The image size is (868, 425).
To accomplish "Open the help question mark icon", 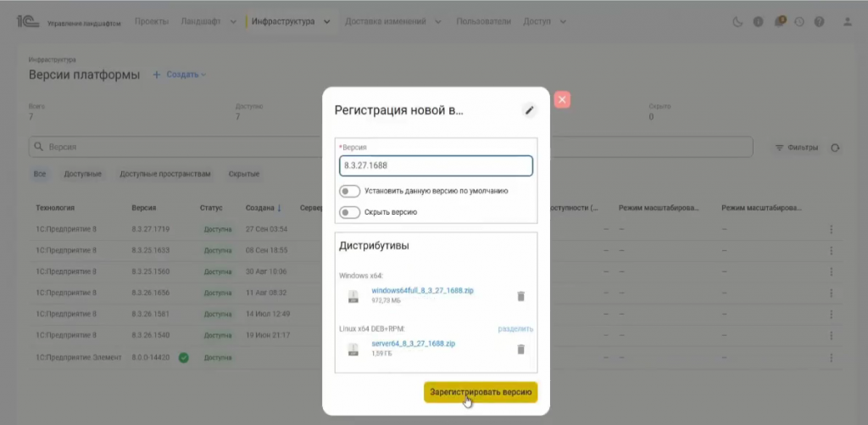I will pos(820,22).
